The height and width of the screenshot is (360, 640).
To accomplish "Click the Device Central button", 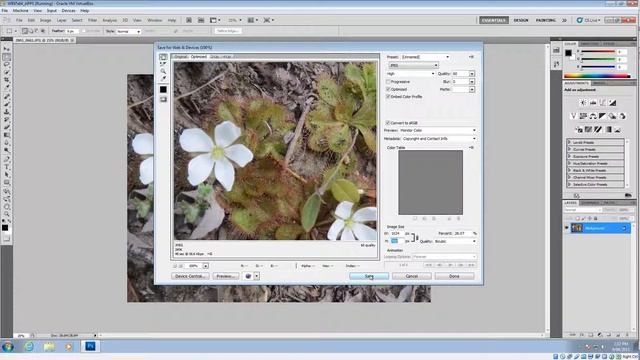I will (190, 276).
